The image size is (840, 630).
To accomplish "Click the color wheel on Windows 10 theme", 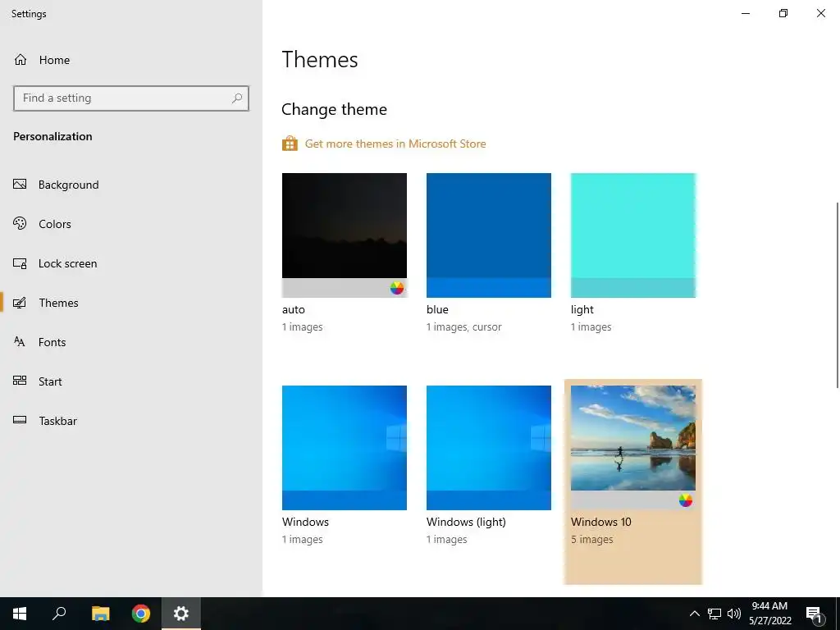I will point(686,500).
